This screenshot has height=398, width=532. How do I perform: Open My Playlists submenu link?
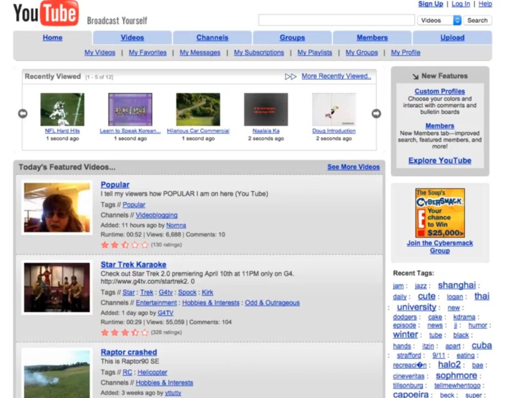pos(315,53)
